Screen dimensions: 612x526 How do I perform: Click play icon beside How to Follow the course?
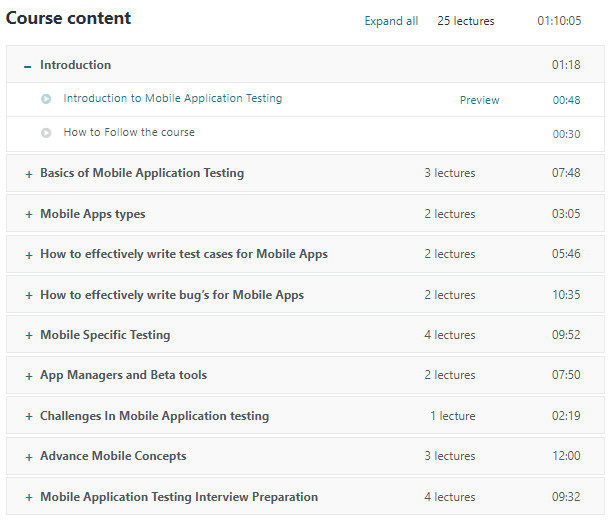[46, 133]
